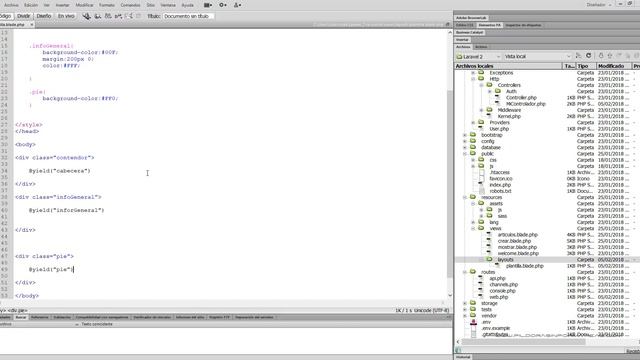Image resolution: width=640 pixels, height=360 pixels.
Task: Close the plantilla.blade.php document tab
Action: pos(32,24)
